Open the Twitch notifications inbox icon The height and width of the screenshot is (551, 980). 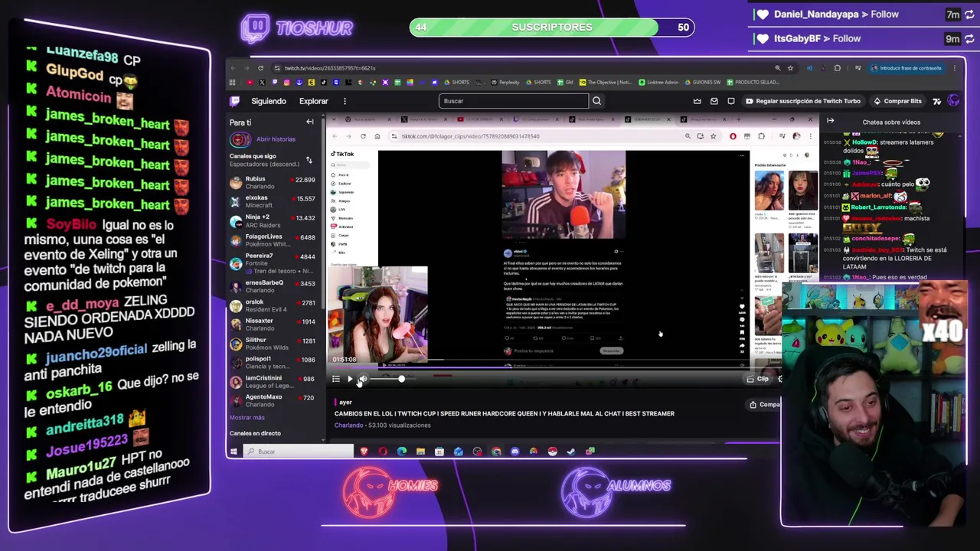[x=714, y=101]
